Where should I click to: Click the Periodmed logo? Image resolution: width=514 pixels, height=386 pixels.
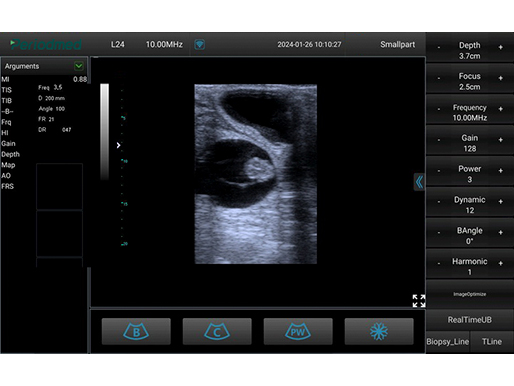[x=46, y=44]
